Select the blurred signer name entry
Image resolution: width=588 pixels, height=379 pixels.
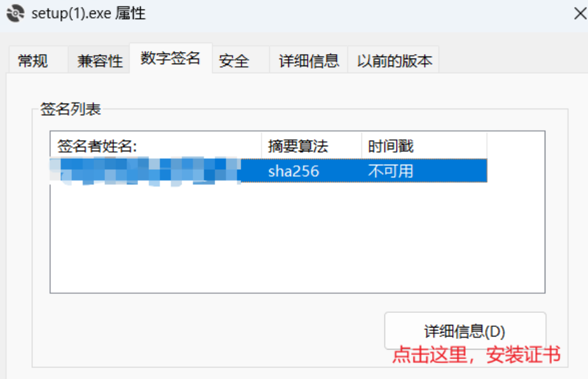point(146,171)
